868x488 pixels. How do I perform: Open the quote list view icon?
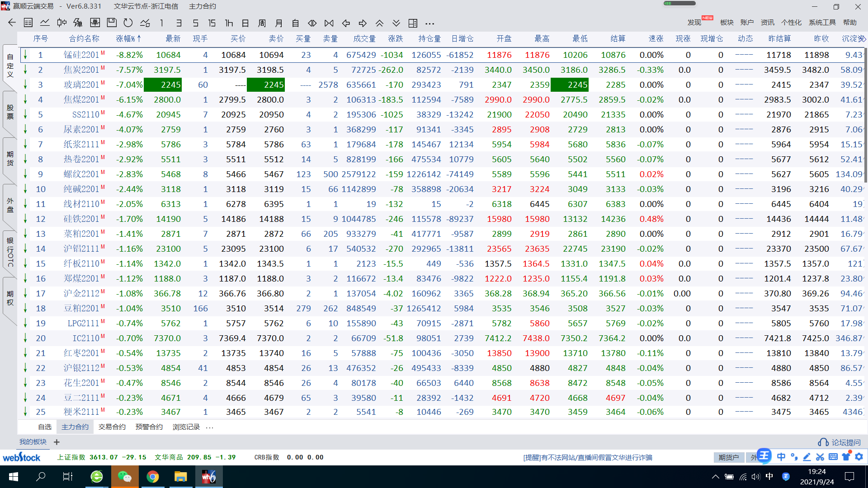click(x=28, y=23)
